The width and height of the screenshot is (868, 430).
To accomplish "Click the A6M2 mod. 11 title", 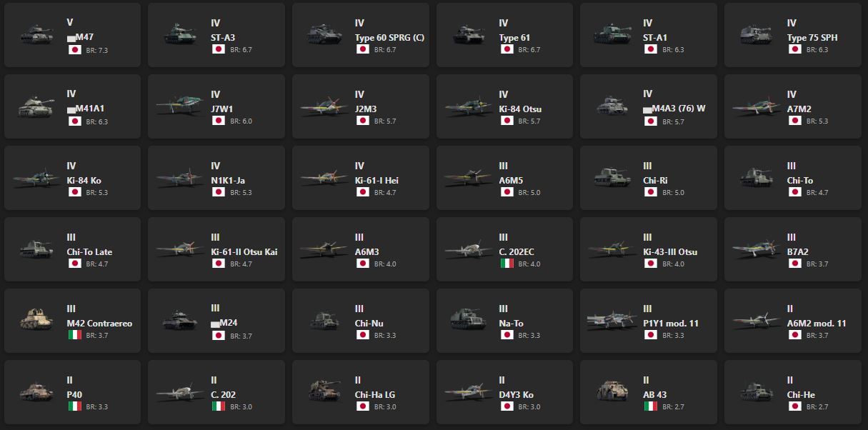I will pyautogui.click(x=817, y=324).
